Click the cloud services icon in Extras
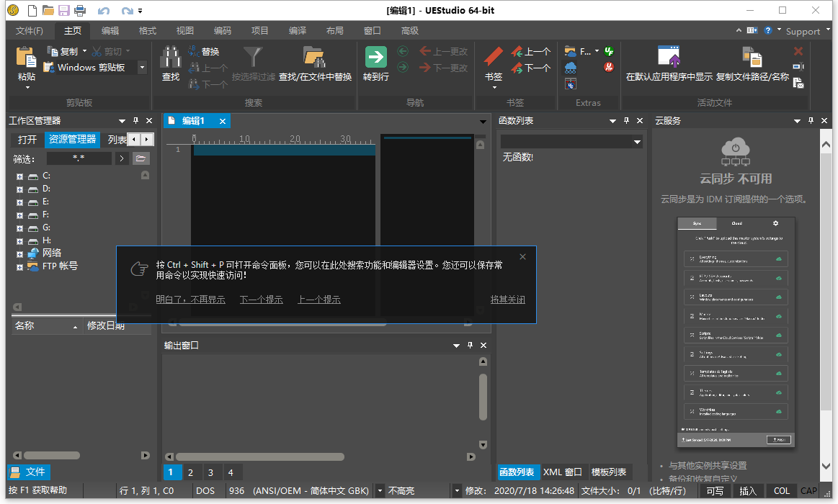This screenshot has height=504, width=838. click(571, 67)
